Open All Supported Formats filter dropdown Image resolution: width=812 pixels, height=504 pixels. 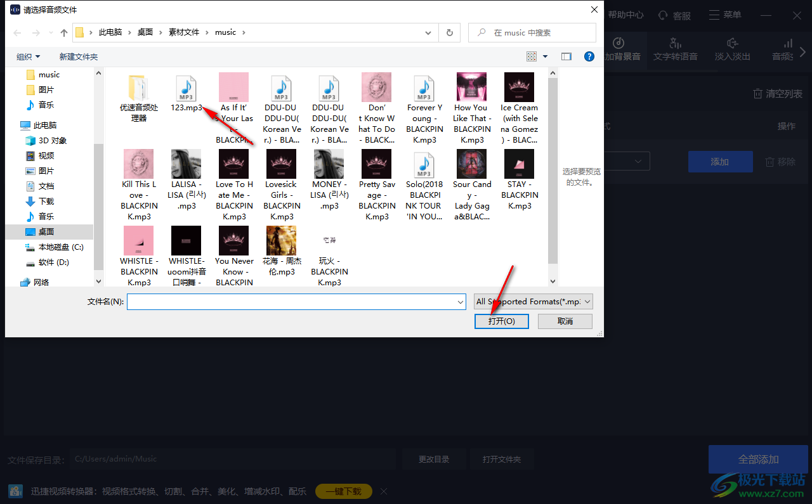[533, 302]
